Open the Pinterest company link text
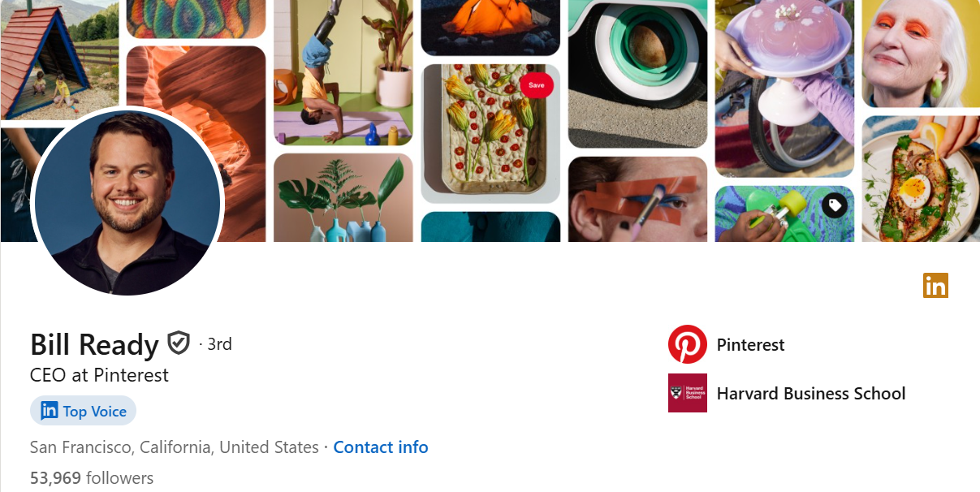Viewport: 980px width, 492px height. (x=750, y=345)
